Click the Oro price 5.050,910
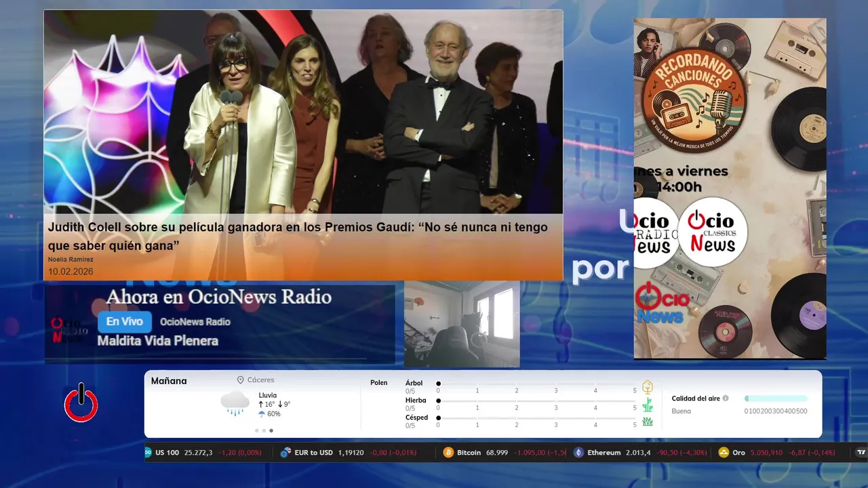The width and height of the screenshot is (868, 488). coord(766,453)
